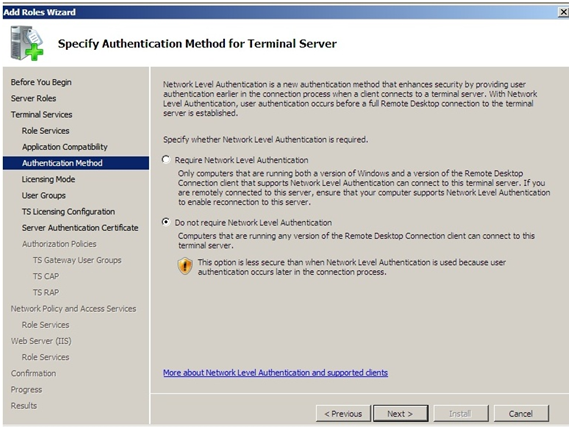Click the Previous button
This screenshot has width=571, height=429.
coord(343,414)
